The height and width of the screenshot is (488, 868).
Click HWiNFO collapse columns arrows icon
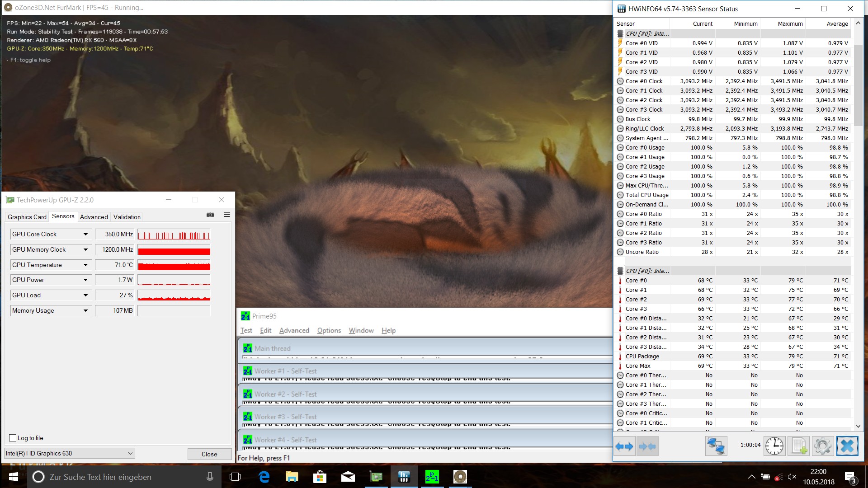(647, 446)
